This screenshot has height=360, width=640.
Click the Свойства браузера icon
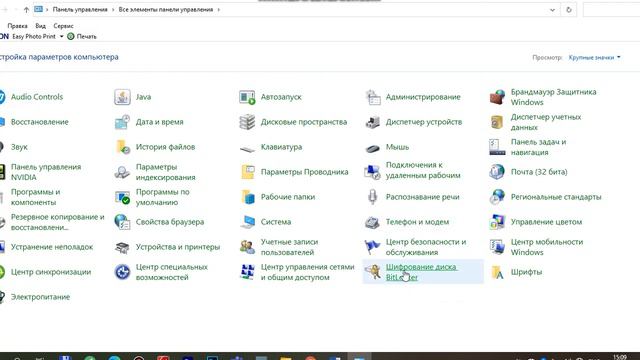pyautogui.click(x=122, y=222)
